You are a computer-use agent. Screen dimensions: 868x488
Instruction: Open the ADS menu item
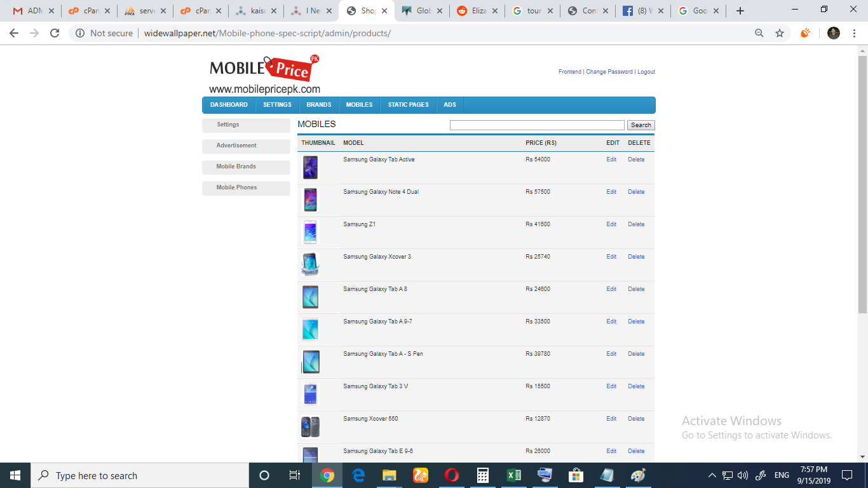click(450, 105)
